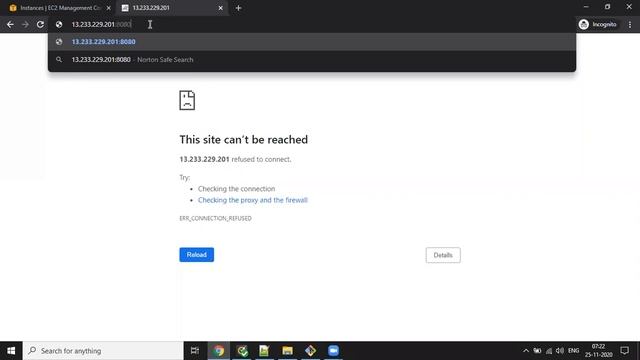Click the taskbar Search for anything box

[103, 351]
